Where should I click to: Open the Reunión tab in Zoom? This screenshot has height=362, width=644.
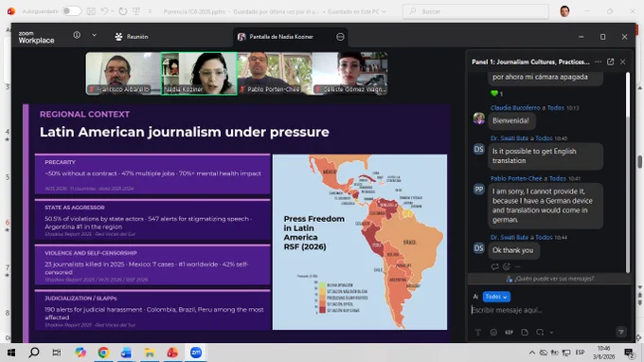pyautogui.click(x=132, y=37)
